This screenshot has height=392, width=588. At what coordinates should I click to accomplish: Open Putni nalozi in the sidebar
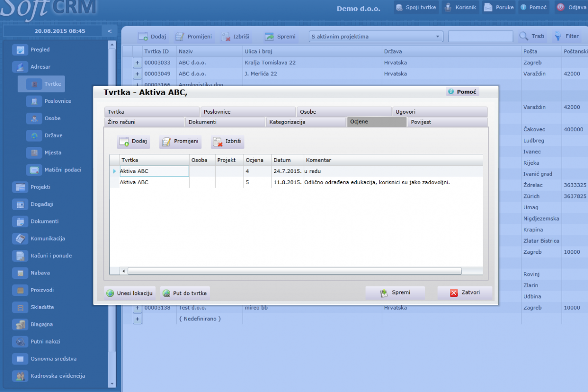point(37,342)
